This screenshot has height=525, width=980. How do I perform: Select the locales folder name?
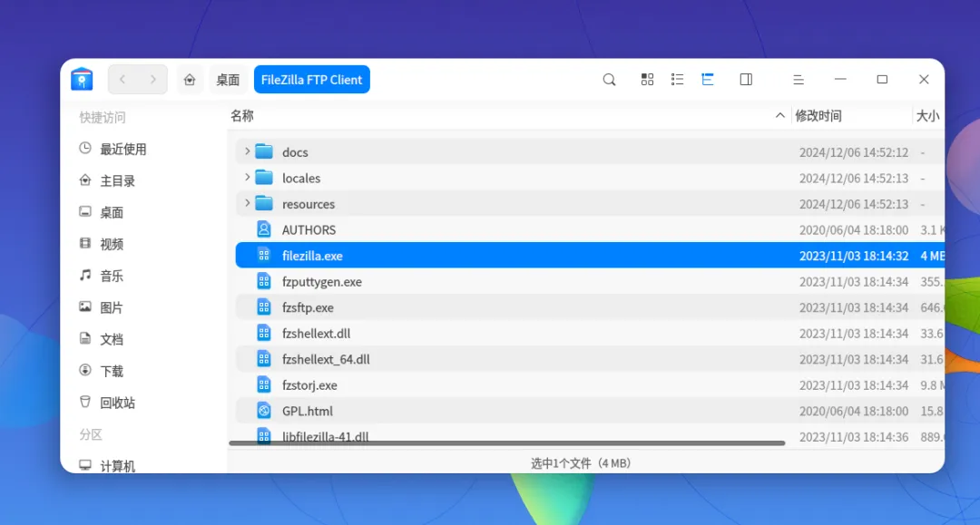coord(301,178)
